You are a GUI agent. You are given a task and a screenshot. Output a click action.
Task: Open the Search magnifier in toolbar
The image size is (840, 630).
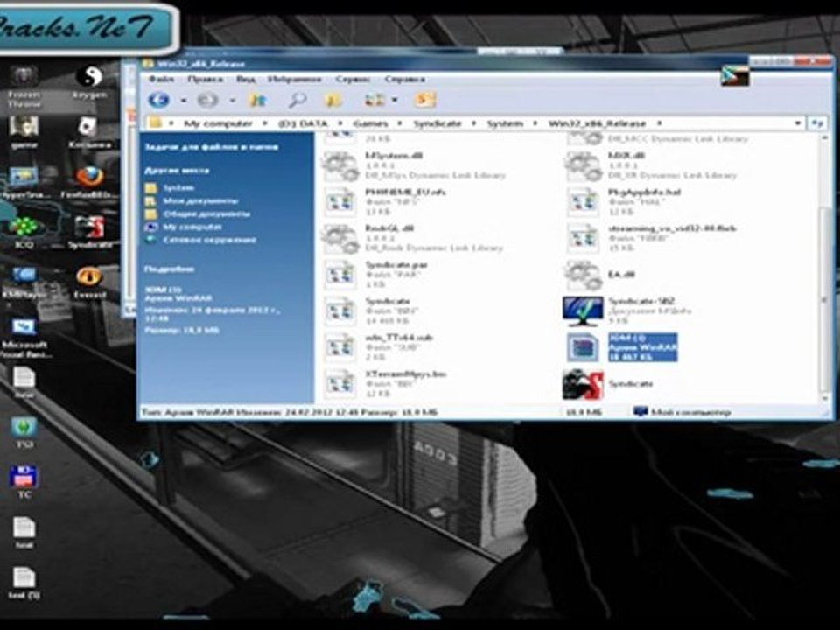297,100
